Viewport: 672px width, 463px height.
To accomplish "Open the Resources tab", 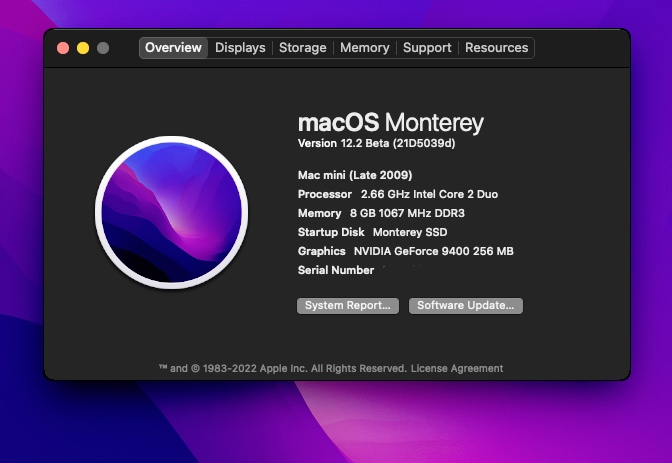I will (x=496, y=48).
